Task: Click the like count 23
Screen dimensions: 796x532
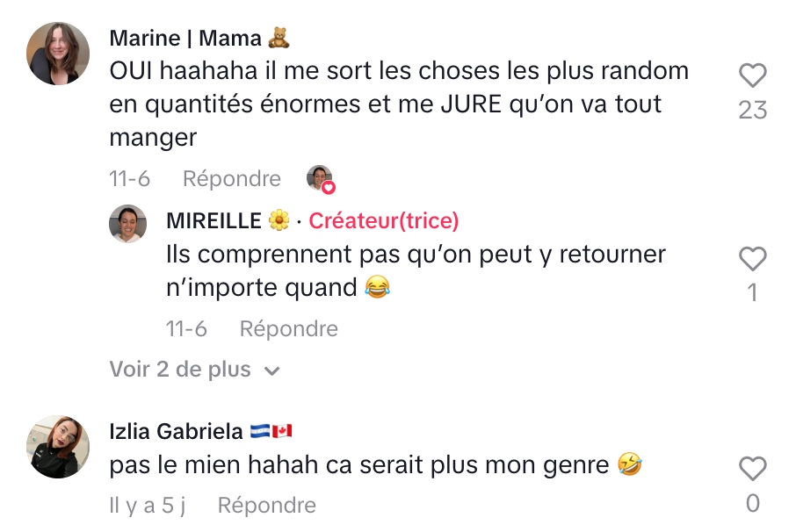Action: pos(753,110)
